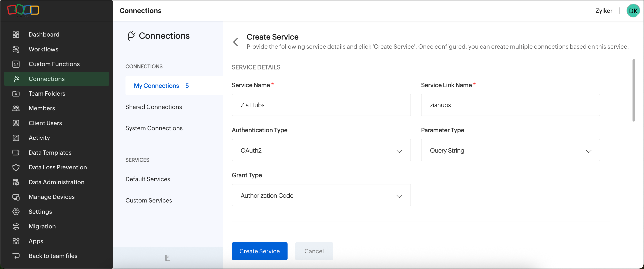The width and height of the screenshot is (644, 269).
Task: Click the Zoho logo at top left
Action: (x=23, y=10)
